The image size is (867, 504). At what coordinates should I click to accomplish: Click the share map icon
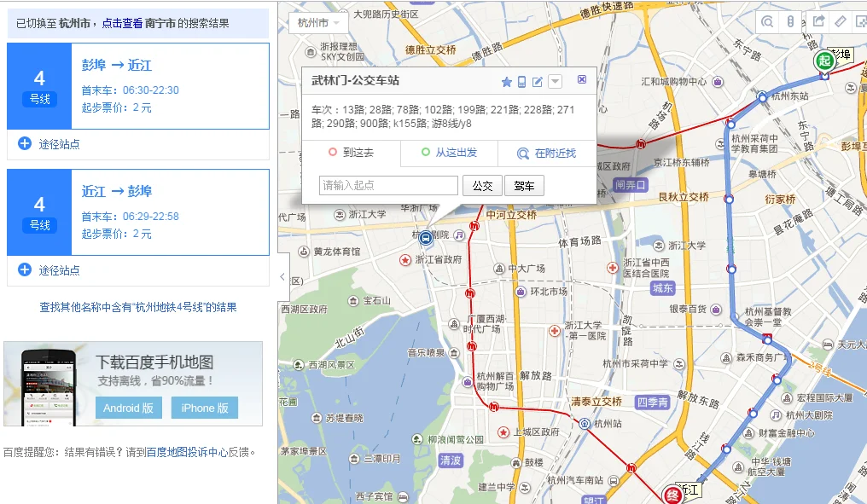(820, 21)
